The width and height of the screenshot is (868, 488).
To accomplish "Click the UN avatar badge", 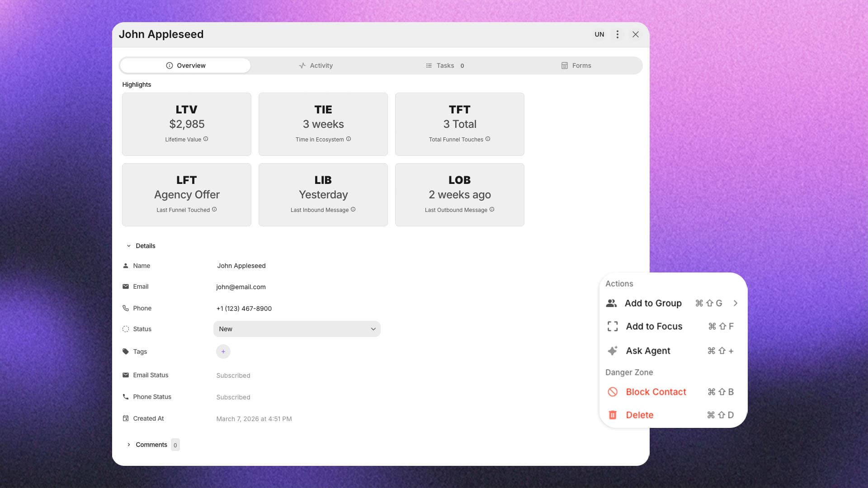I will (599, 34).
